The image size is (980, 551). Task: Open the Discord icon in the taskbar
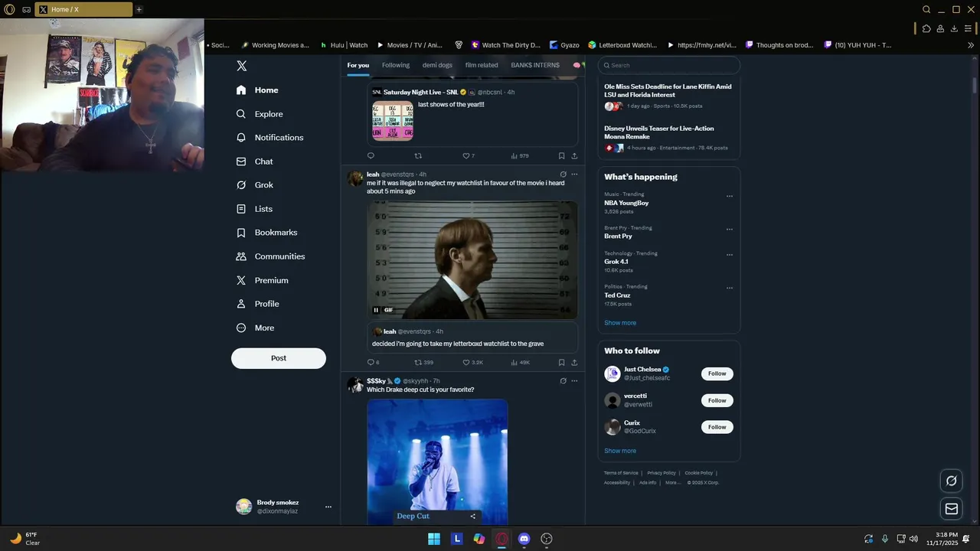524,539
